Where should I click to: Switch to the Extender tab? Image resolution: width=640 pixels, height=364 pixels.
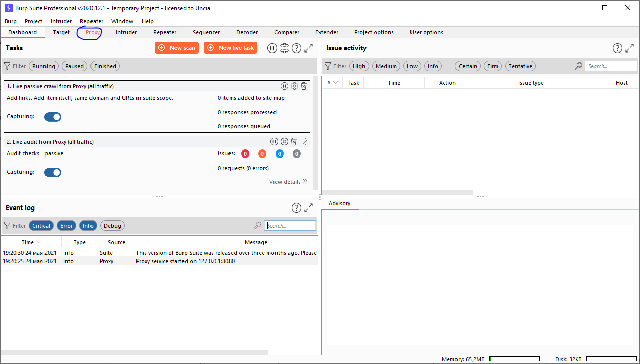[327, 32]
